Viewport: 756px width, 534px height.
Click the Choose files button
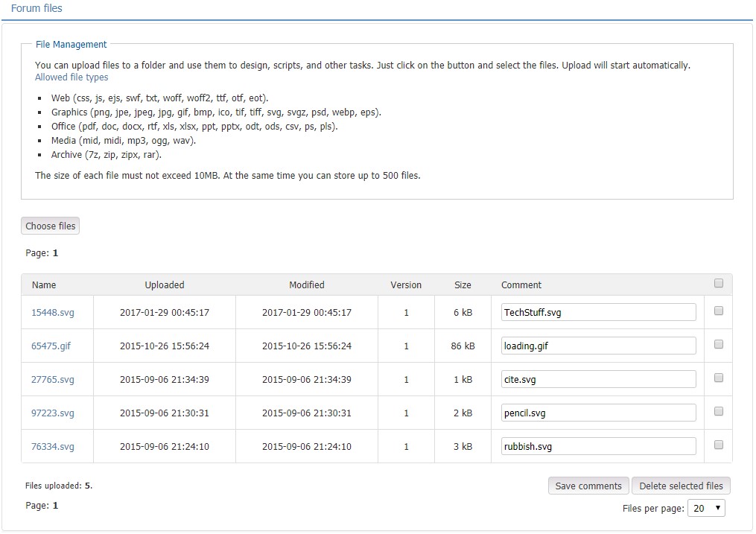click(x=50, y=226)
